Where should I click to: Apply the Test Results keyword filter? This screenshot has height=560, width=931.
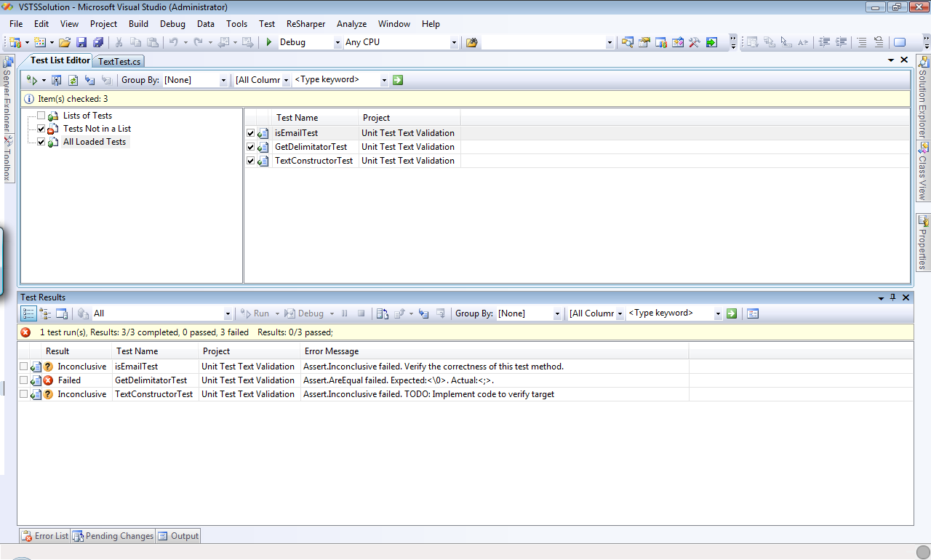(x=732, y=313)
